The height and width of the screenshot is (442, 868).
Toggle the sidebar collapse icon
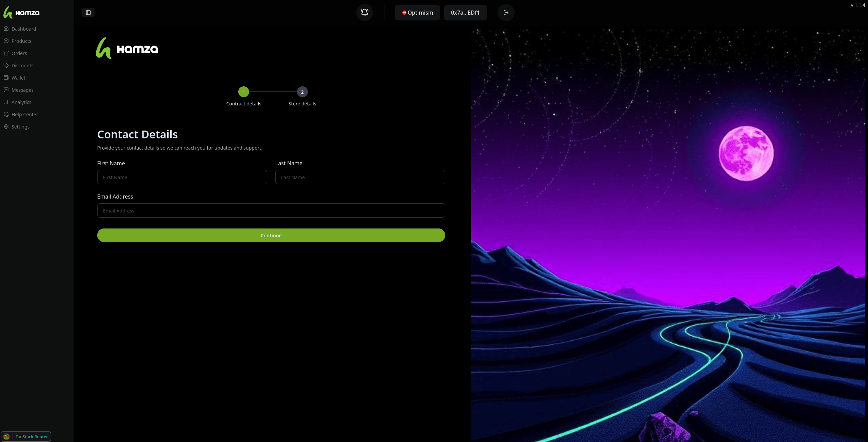point(88,13)
